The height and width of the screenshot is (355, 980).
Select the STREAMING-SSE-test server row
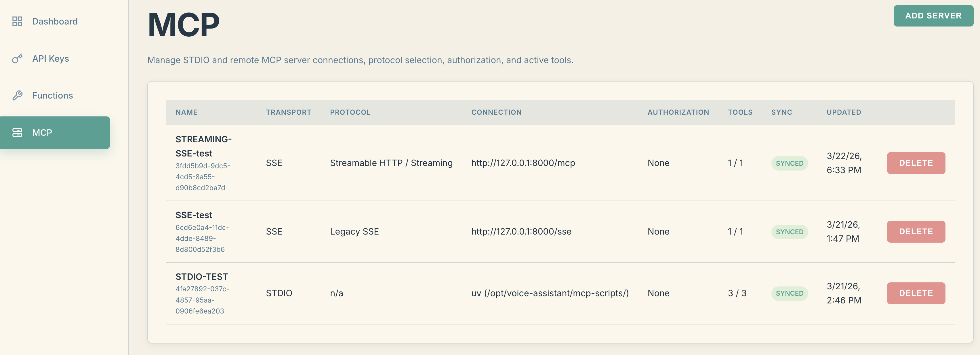(x=203, y=146)
